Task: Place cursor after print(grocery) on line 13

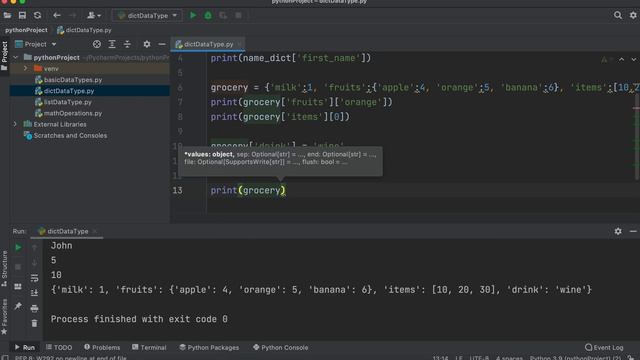Action: (x=285, y=191)
